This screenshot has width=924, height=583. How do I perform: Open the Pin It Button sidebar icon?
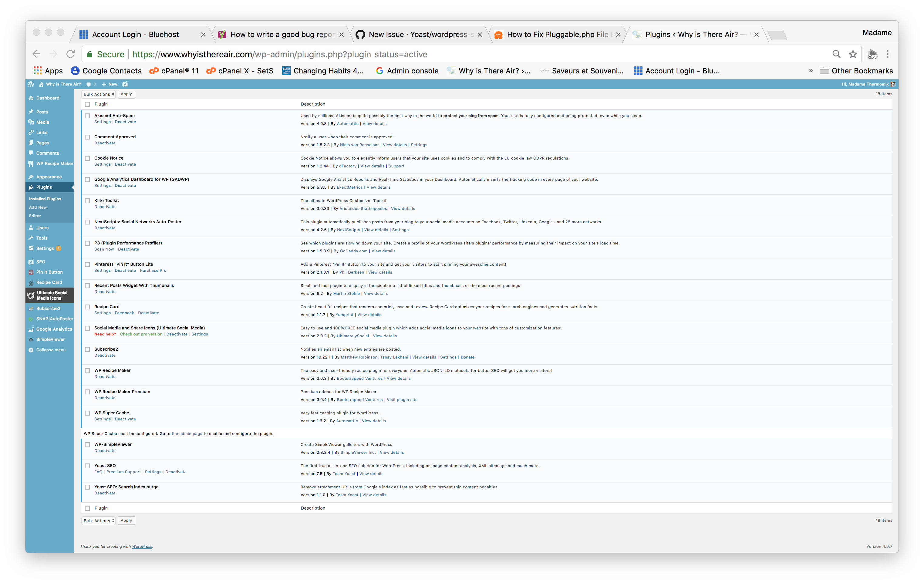[x=31, y=272]
